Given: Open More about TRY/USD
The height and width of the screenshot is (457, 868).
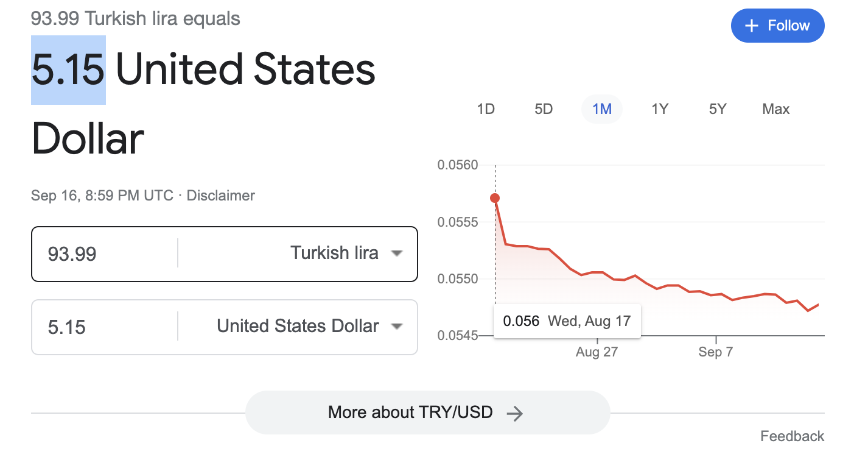Looking at the screenshot, I should click(427, 413).
